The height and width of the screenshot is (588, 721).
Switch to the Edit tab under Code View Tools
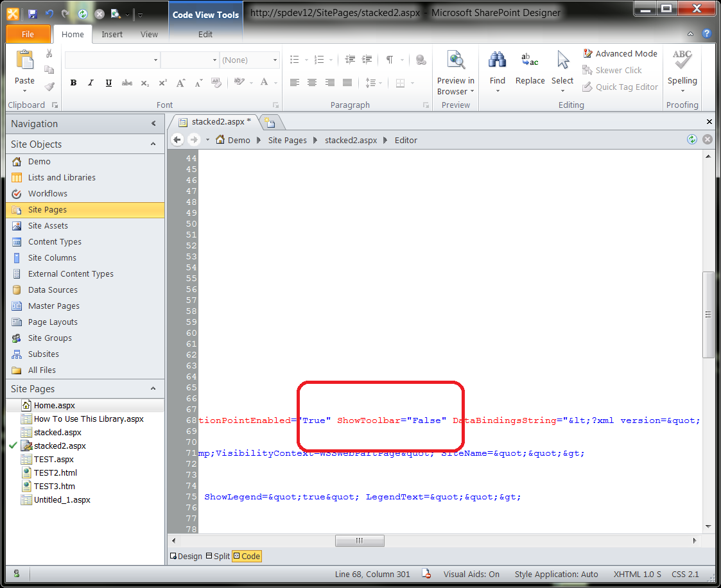[205, 35]
